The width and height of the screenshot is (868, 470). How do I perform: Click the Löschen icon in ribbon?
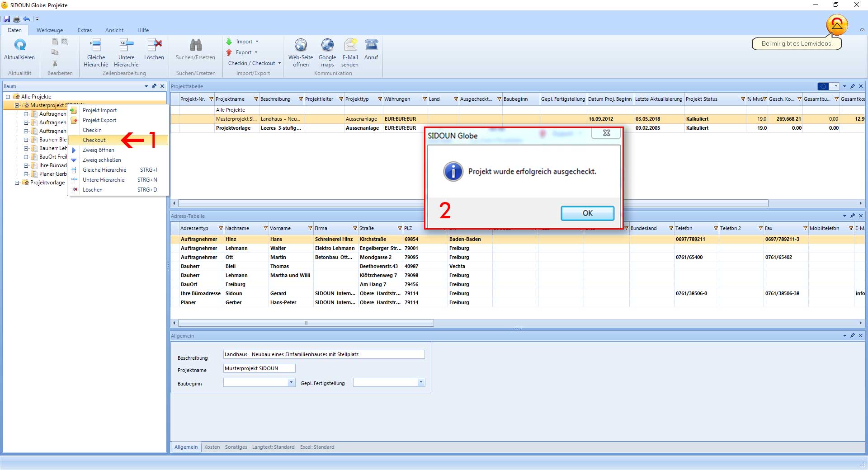154,45
